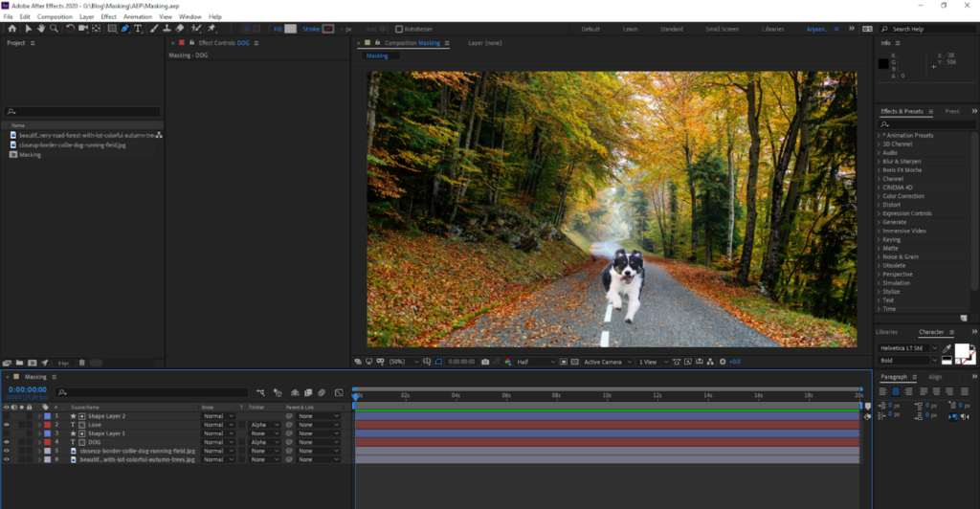
Task: Click the Fill color swatch
Action: [x=291, y=29]
